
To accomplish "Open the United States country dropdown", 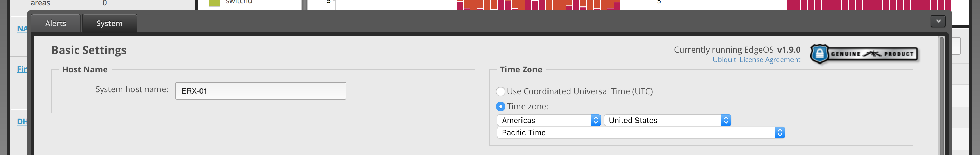I will coord(667,121).
